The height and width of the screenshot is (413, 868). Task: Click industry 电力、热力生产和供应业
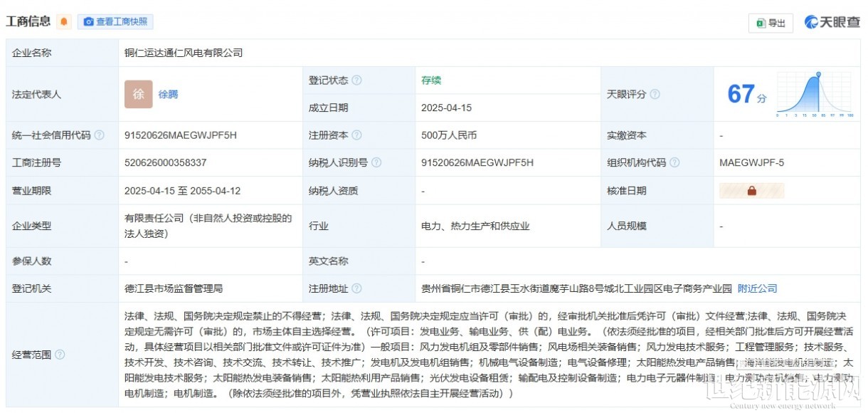click(x=475, y=226)
